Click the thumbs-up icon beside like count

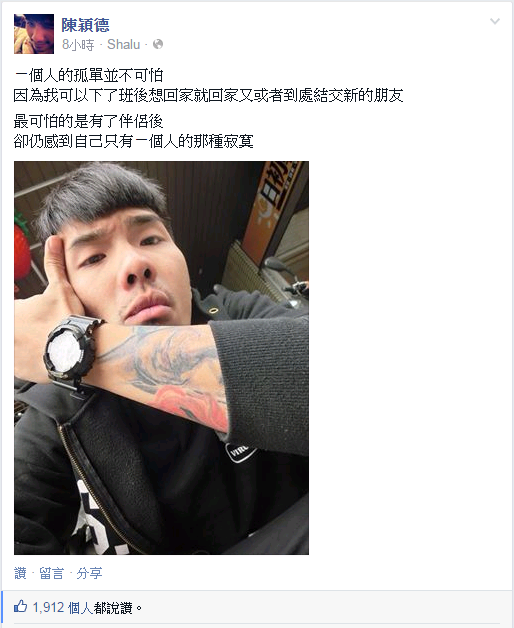pos(20,606)
